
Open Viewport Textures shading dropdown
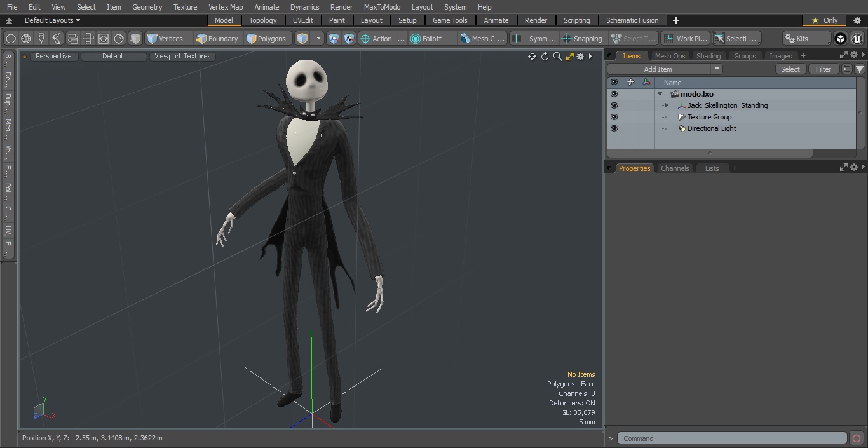coord(182,56)
